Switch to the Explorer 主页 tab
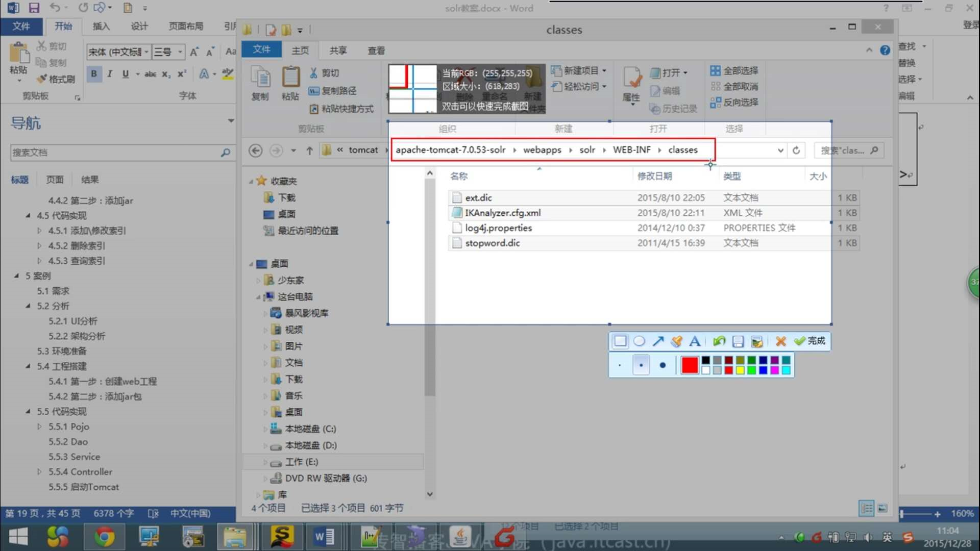The height and width of the screenshot is (551, 980). 300,51
